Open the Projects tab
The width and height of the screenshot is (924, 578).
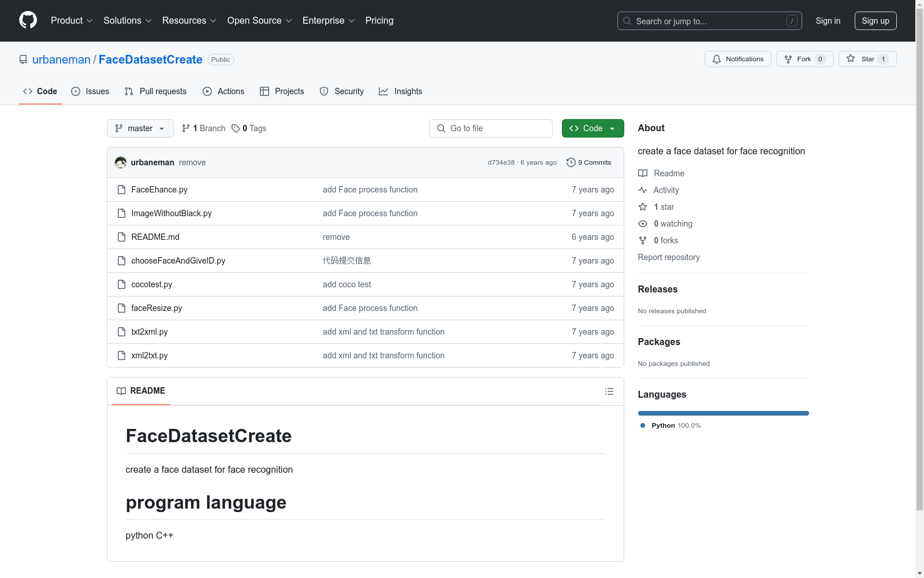click(x=282, y=91)
